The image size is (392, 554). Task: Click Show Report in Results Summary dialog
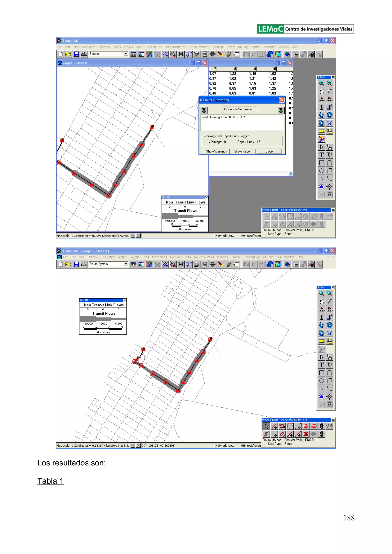point(243,151)
